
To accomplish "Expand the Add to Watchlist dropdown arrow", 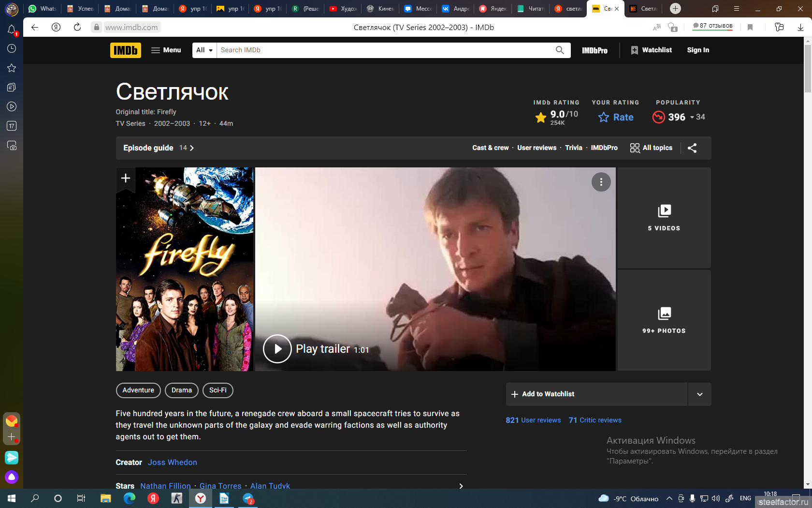I will [699, 394].
